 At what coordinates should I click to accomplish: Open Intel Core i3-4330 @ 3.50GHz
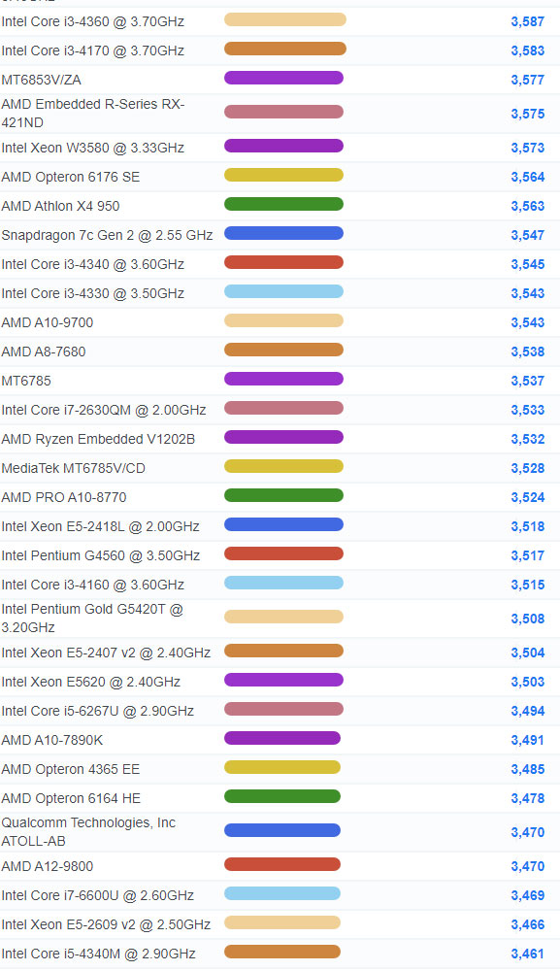[x=93, y=293]
